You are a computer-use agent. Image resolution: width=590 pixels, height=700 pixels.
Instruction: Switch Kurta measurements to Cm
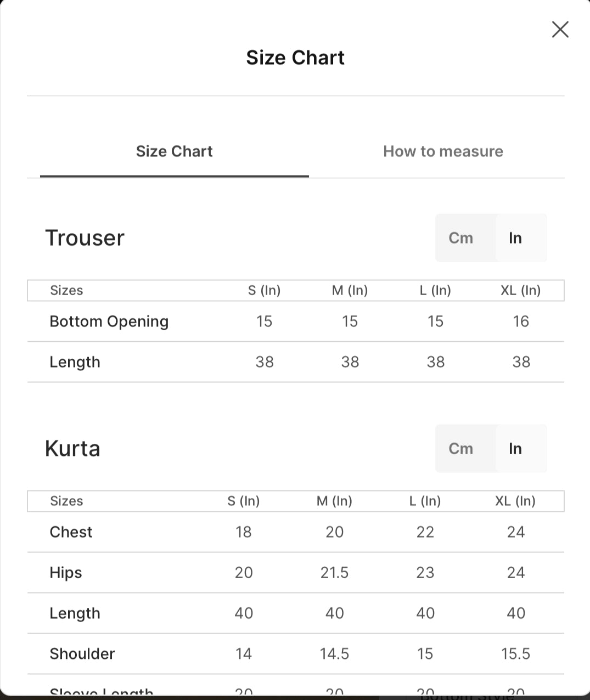[x=460, y=449]
